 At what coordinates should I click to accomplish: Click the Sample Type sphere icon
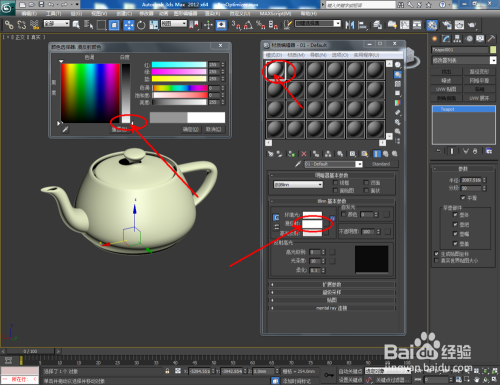click(x=398, y=65)
